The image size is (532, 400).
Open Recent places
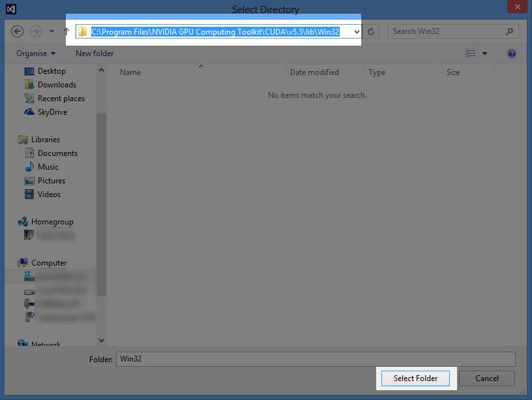[x=61, y=99]
